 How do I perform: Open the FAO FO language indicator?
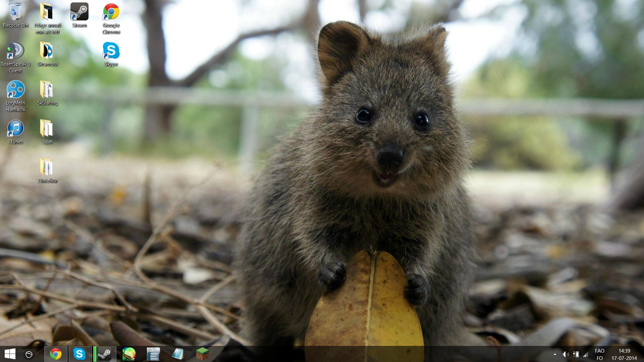(600, 354)
